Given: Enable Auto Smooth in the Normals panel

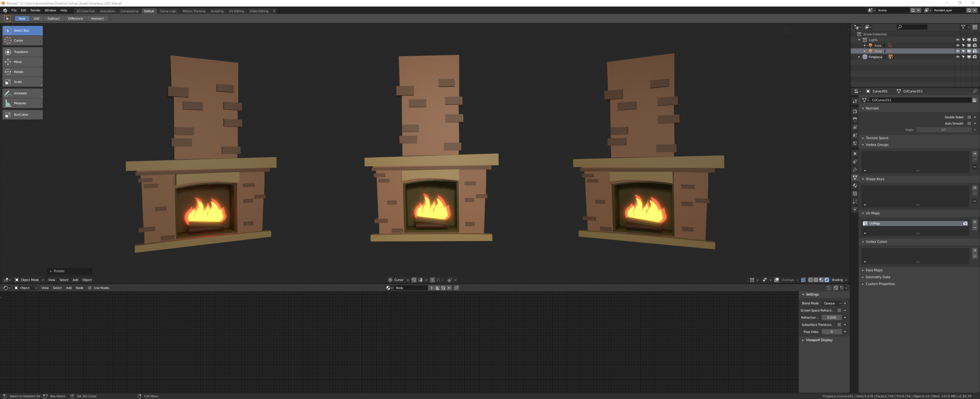Looking at the screenshot, I should coord(969,123).
